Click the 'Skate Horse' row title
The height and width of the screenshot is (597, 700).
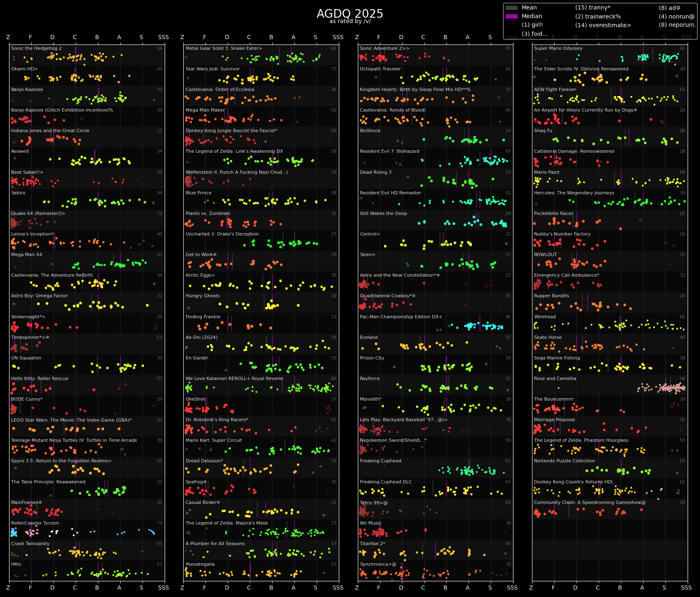point(548,338)
